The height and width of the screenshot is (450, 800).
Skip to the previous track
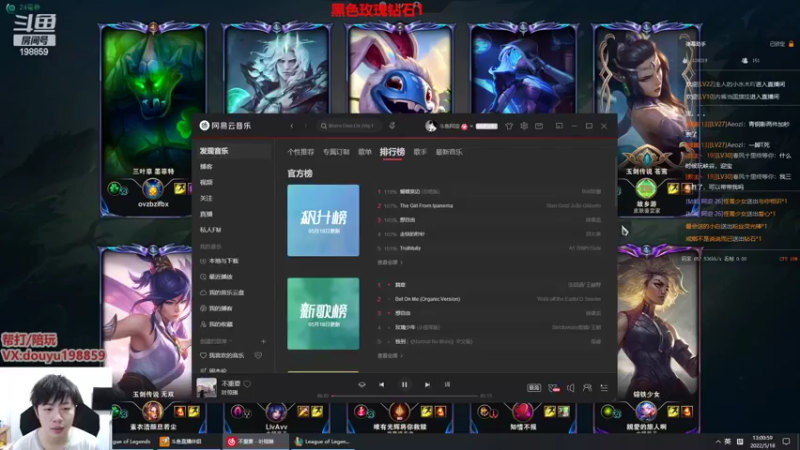(x=382, y=385)
